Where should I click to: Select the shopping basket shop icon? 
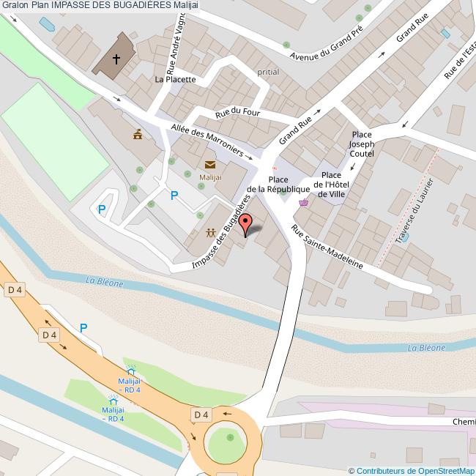pyautogui.click(x=304, y=202)
